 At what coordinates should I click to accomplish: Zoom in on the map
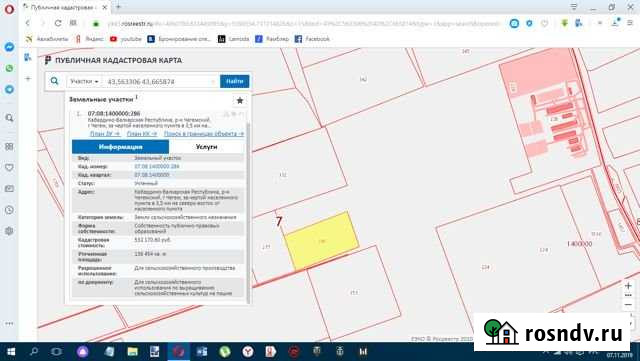tap(628, 286)
